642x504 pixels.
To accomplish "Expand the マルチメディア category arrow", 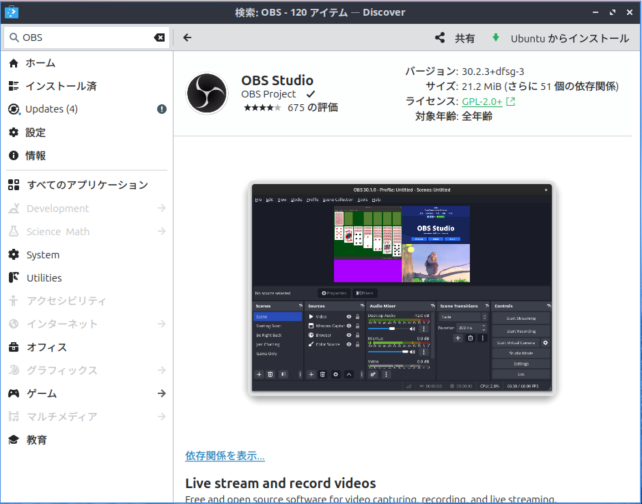I will coord(162,416).
